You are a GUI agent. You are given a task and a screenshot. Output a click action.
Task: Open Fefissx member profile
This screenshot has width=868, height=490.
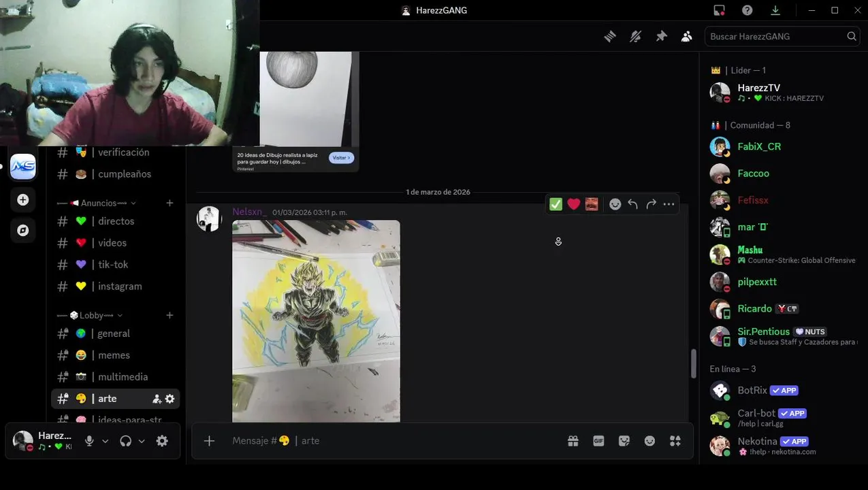[782, 200]
